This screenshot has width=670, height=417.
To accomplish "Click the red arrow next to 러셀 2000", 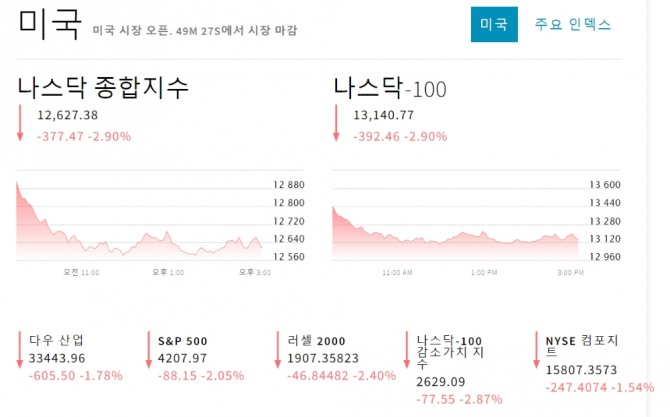I will (277, 349).
